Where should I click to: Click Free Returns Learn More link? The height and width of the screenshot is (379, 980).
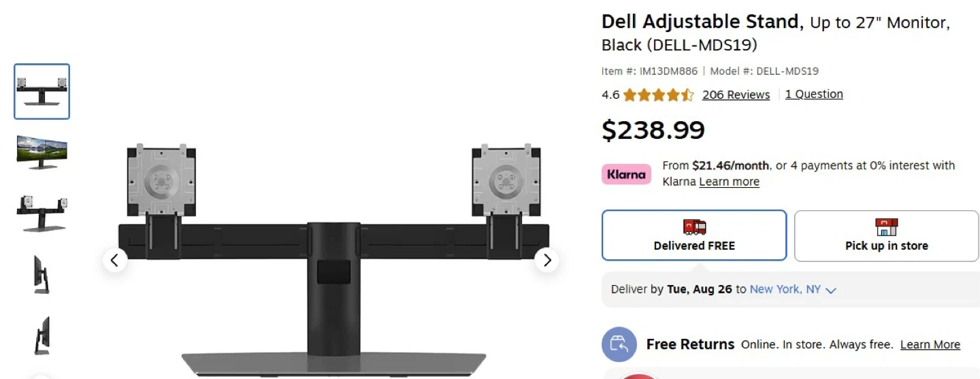(930, 344)
